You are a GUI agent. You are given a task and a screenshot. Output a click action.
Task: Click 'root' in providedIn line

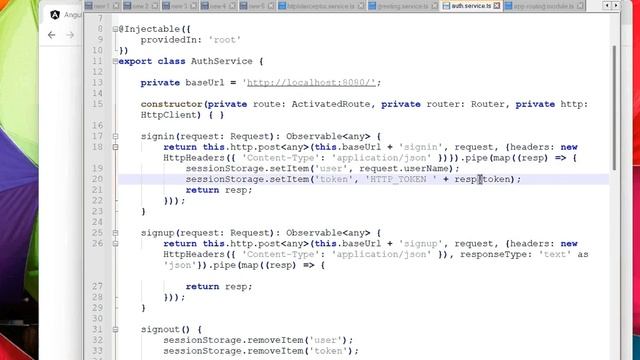[224, 40]
